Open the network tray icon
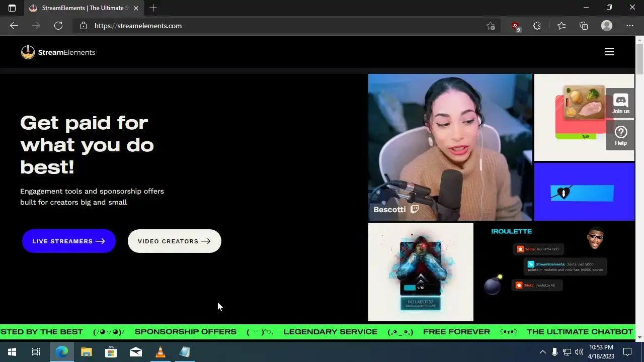 tap(567, 352)
